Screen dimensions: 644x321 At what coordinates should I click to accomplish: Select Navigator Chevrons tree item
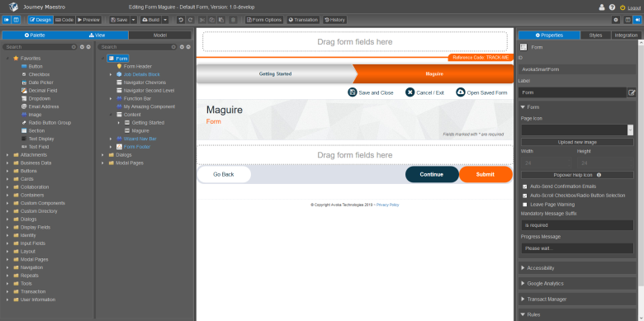tap(144, 83)
